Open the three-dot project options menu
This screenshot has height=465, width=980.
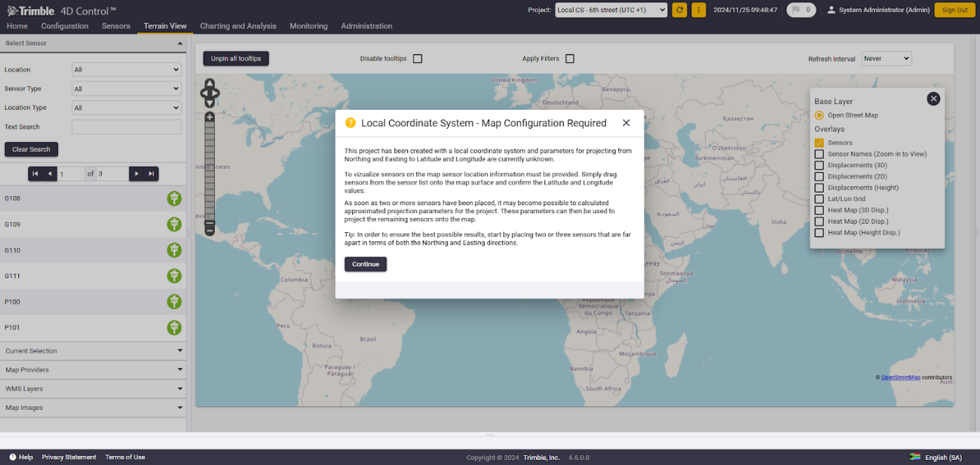tap(699, 10)
